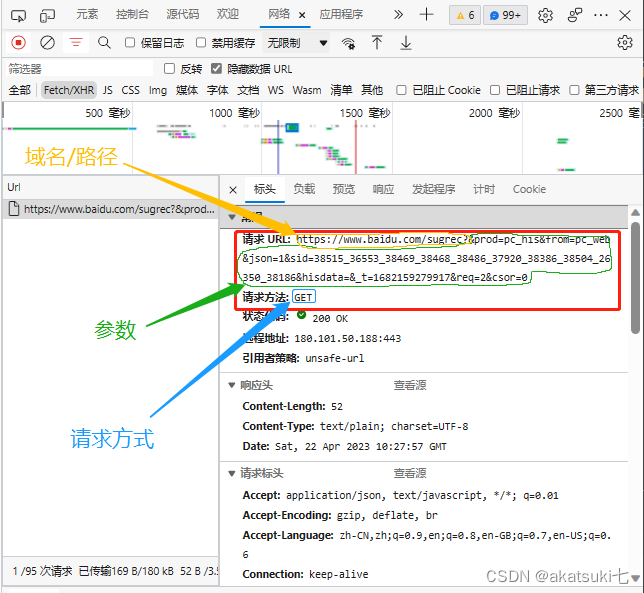644x593 pixels.
Task: Switch to 元素 tab
Action: pyautogui.click(x=87, y=14)
